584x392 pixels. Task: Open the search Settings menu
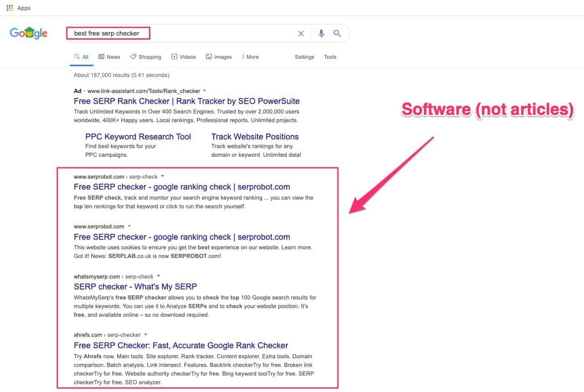pyautogui.click(x=304, y=57)
